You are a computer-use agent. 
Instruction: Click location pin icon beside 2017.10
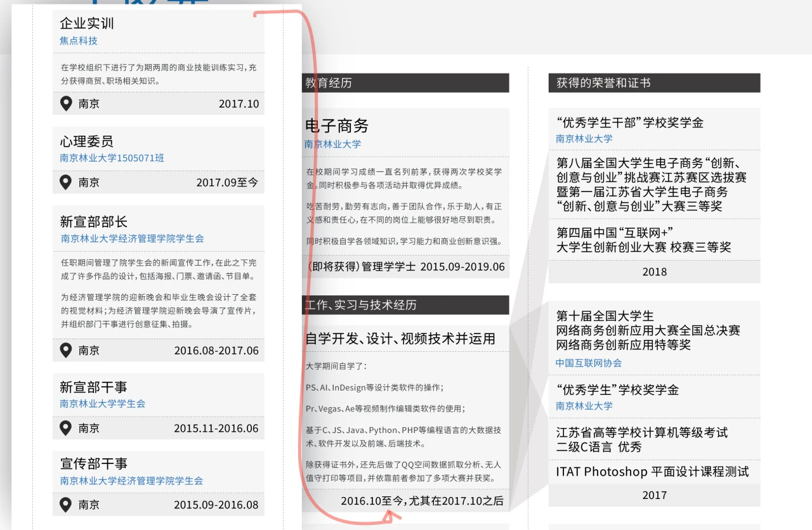66,103
